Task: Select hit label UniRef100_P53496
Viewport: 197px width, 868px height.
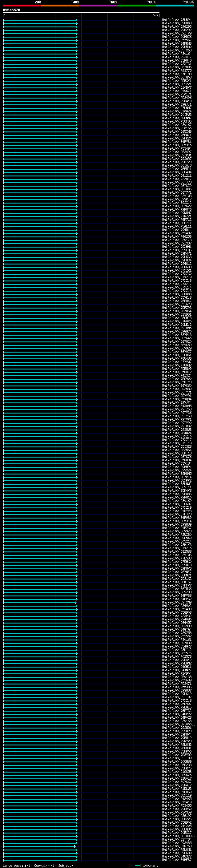Action: tap(177, 98)
